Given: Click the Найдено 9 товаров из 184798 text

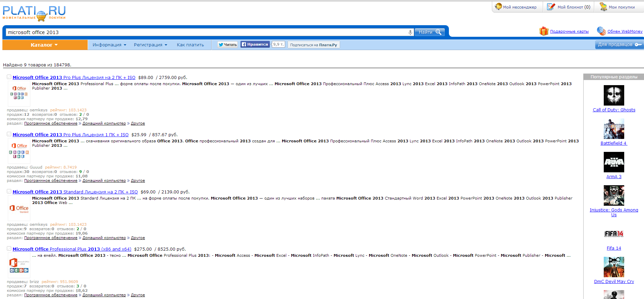Looking at the screenshot, I should [37, 65].
